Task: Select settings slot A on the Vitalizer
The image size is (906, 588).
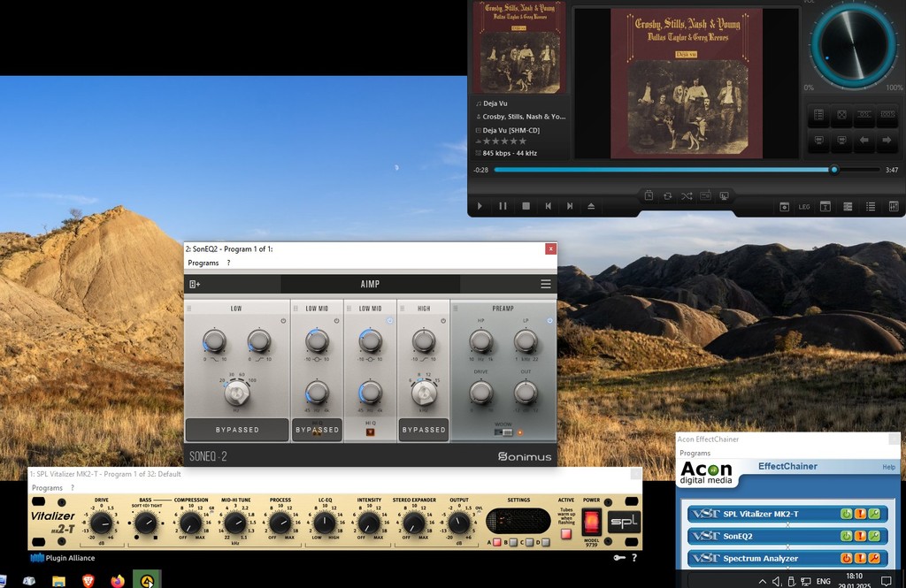Action: [497, 542]
